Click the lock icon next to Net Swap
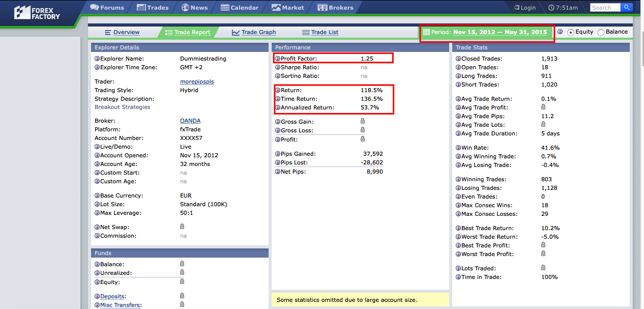 pyautogui.click(x=182, y=227)
